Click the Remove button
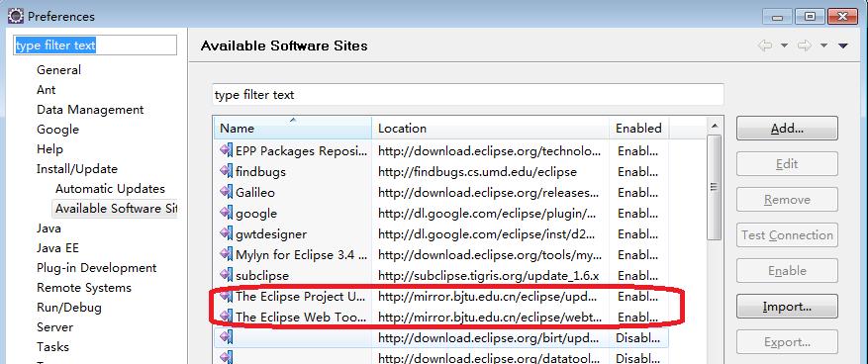Viewport: 868px width, 364px height. (787, 199)
